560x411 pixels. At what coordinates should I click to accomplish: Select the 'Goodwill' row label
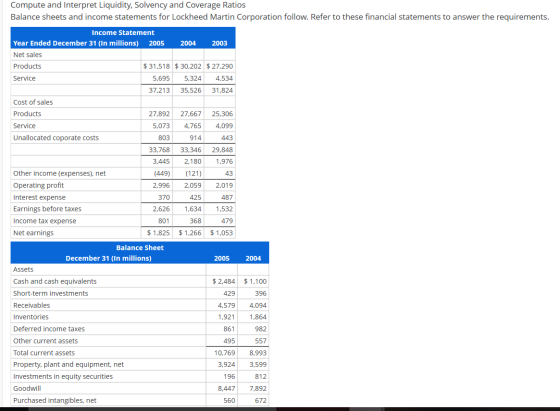click(x=27, y=389)
